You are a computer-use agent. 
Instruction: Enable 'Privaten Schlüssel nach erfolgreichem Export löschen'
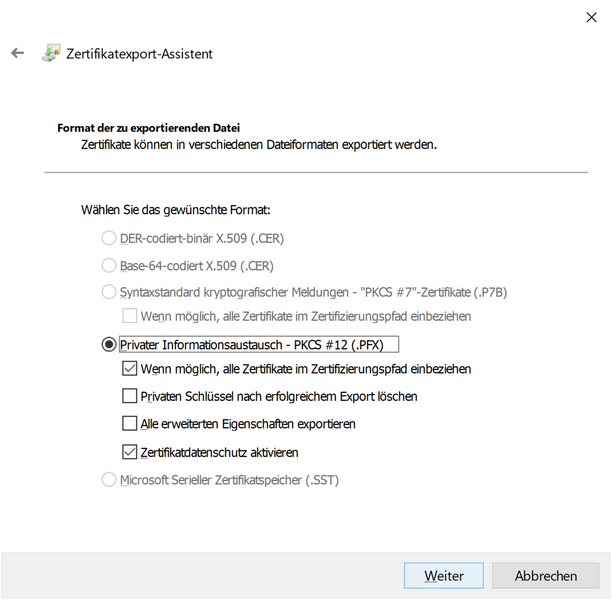[129, 396]
